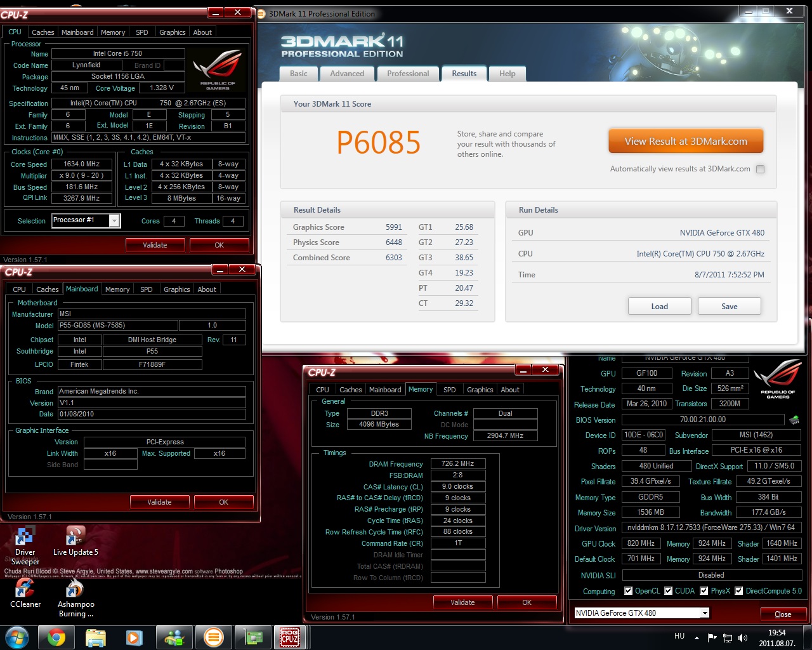This screenshot has width=812, height=650.
Task: Click View Result at 3DMark.com button
Action: coord(686,142)
